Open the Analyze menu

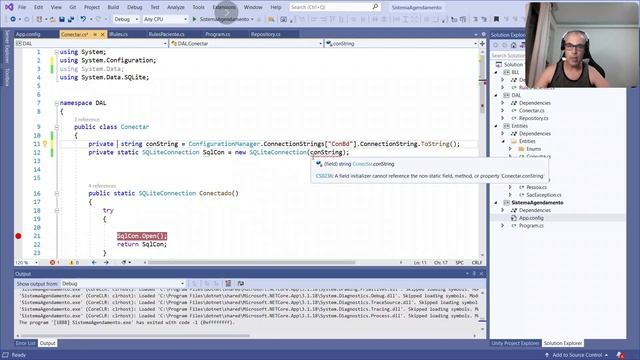click(176, 7)
